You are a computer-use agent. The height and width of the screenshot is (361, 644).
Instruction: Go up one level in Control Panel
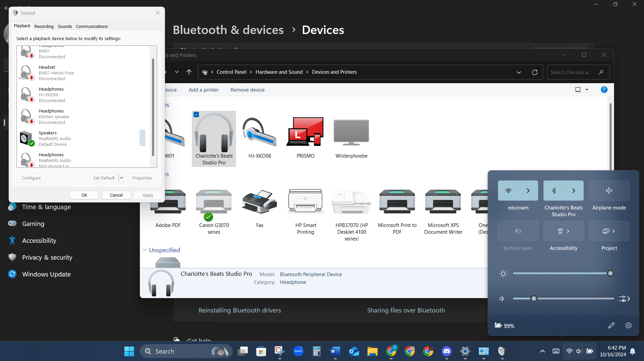click(x=189, y=72)
